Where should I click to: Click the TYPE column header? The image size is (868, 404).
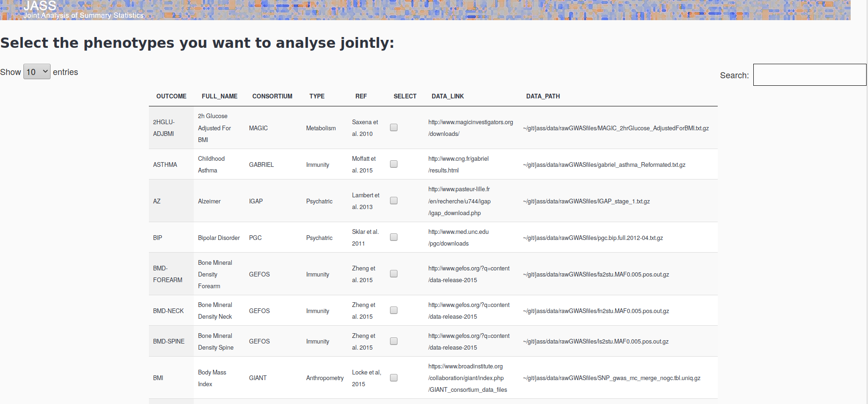pos(317,96)
